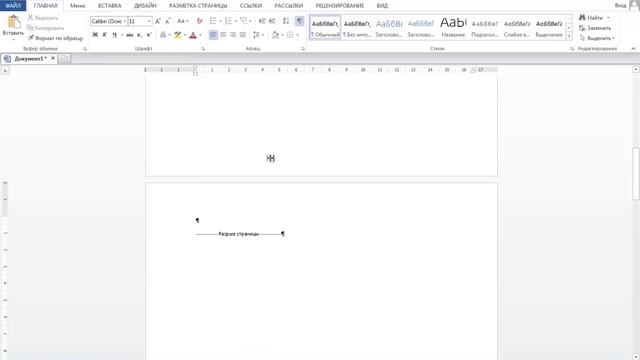
Task: Justify the paragraph text
Action: click(243, 35)
